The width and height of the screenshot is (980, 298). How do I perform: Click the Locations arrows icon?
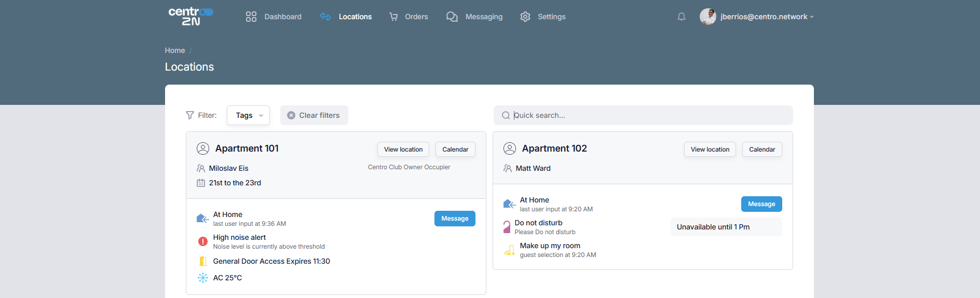point(325,17)
